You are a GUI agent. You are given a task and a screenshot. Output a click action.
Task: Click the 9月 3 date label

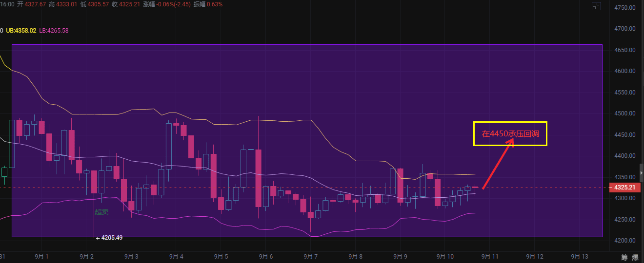(x=131, y=257)
